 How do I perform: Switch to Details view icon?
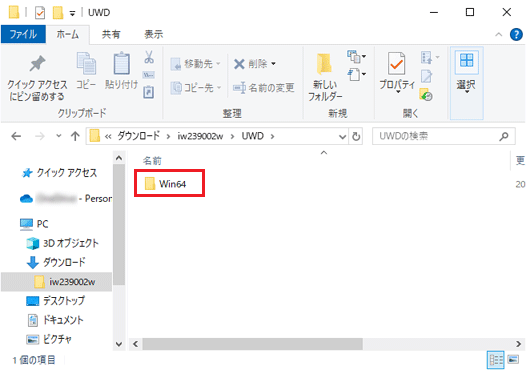click(x=495, y=360)
